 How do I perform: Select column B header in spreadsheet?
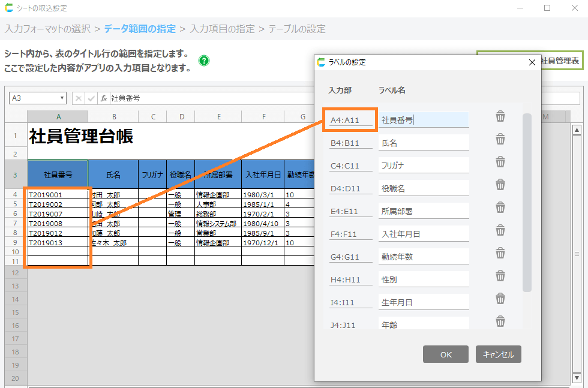click(113, 116)
